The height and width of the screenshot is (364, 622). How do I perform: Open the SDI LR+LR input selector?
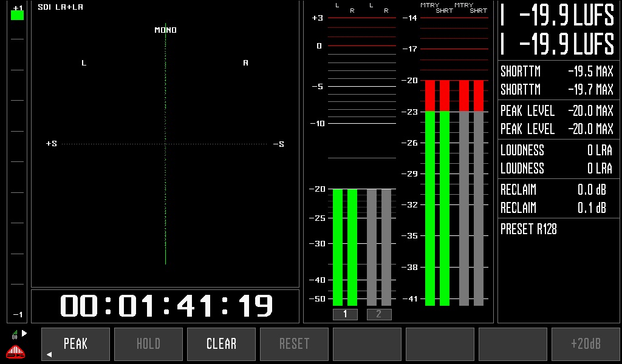tap(60, 7)
